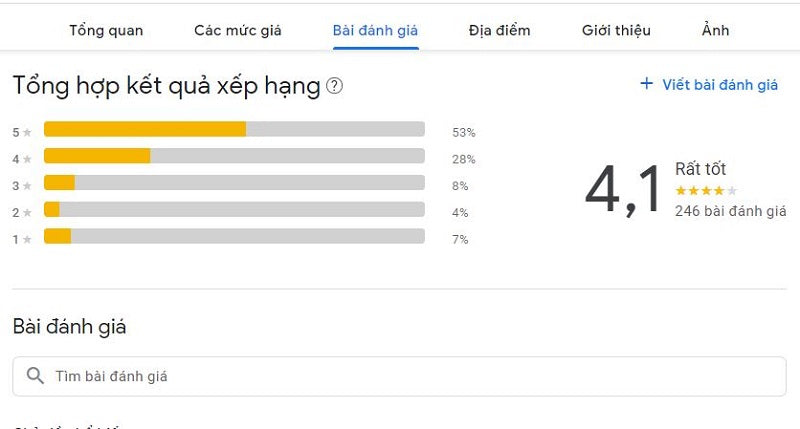Focus the Tìm bài đánh giá search field
Viewport: 800px width, 429px height.
(400, 376)
